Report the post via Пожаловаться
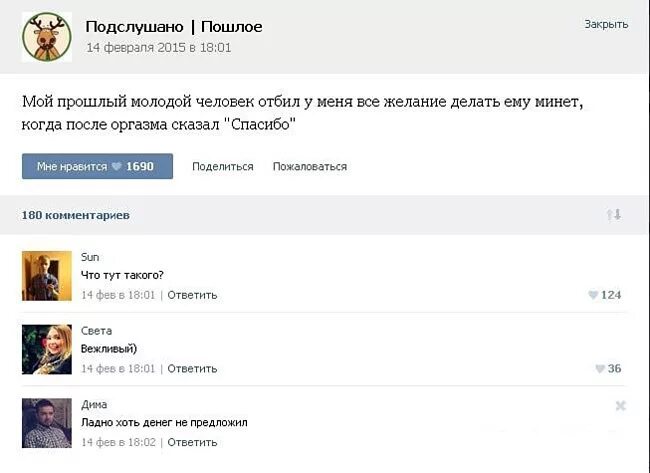 [x=310, y=167]
